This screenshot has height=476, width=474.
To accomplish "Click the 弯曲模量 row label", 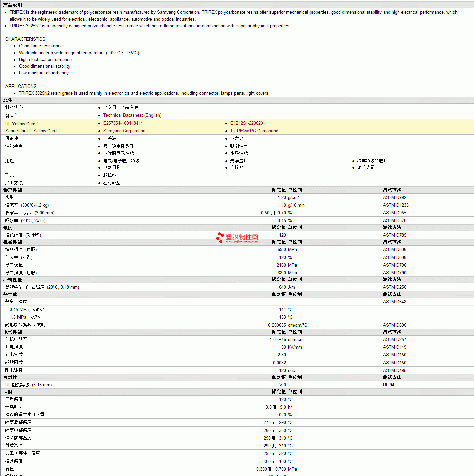I will (14, 265).
